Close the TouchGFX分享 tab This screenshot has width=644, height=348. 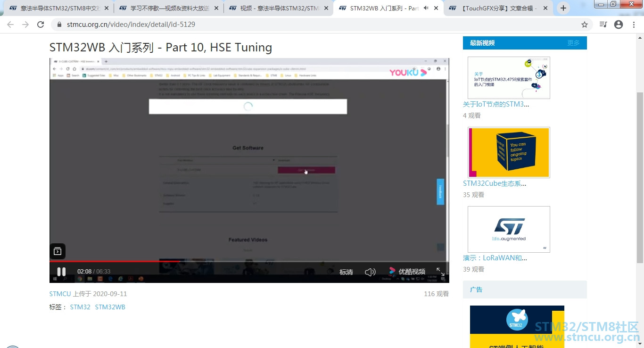point(546,8)
